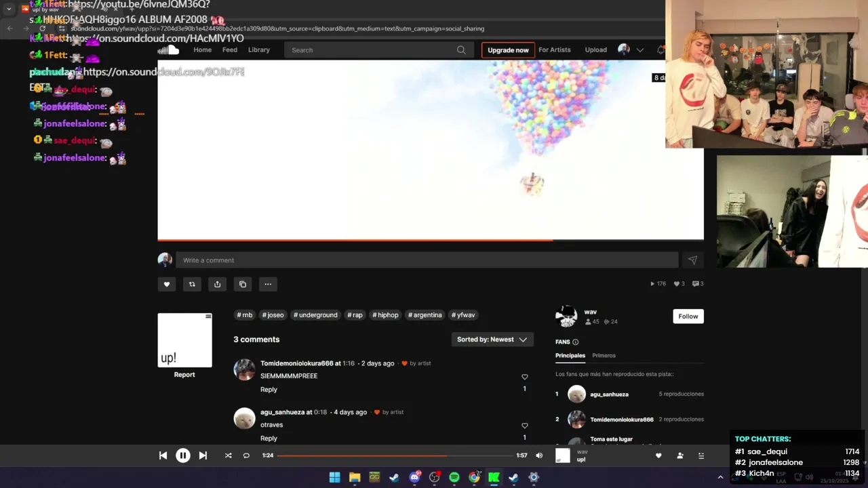Open the up! track artwork thumbnail
This screenshot has width=868, height=488.
click(x=185, y=340)
